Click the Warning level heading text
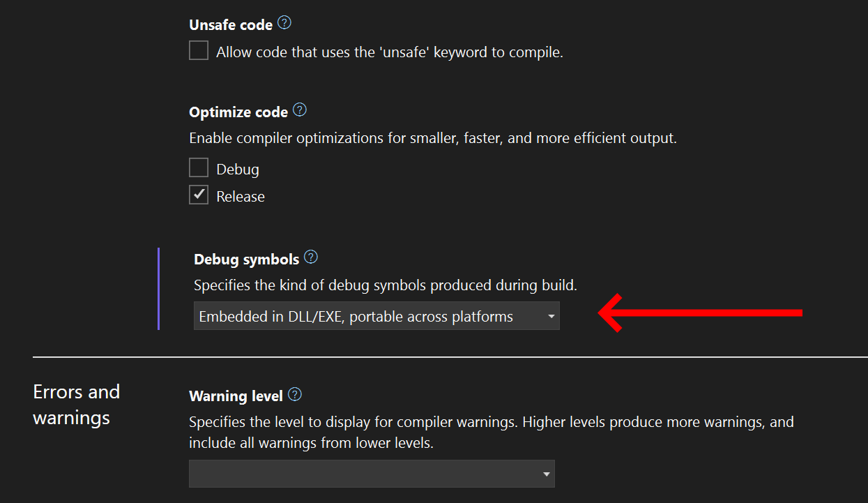The image size is (868, 503). tap(236, 395)
